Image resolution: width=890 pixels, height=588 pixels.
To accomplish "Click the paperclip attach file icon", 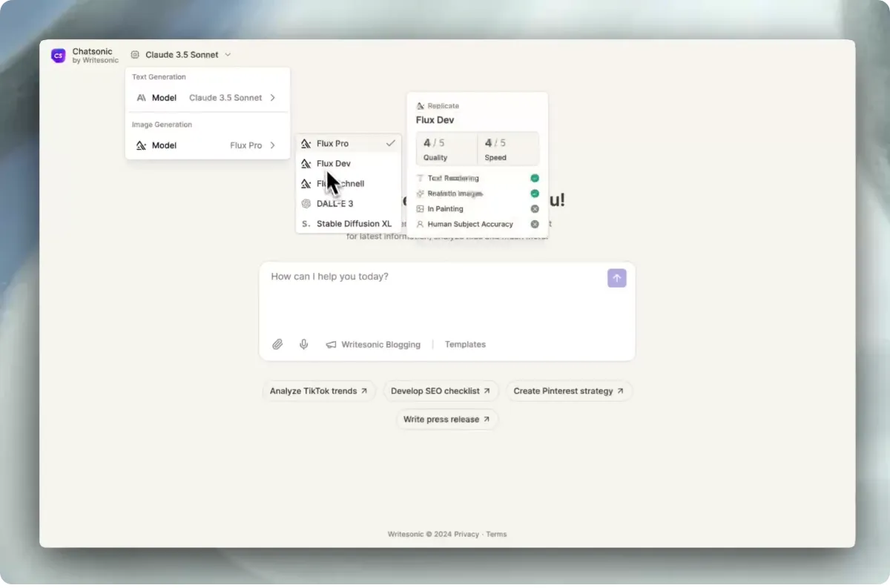I will click(x=277, y=344).
